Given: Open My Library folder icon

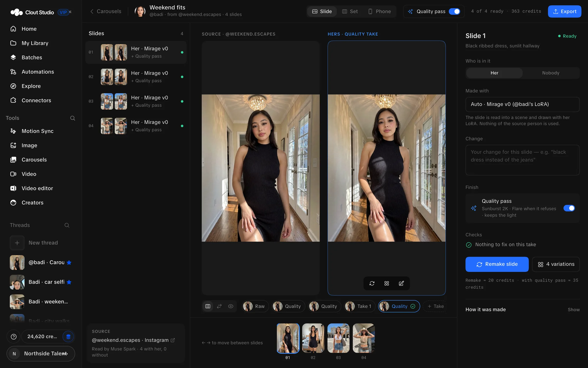Looking at the screenshot, I should coord(13,43).
